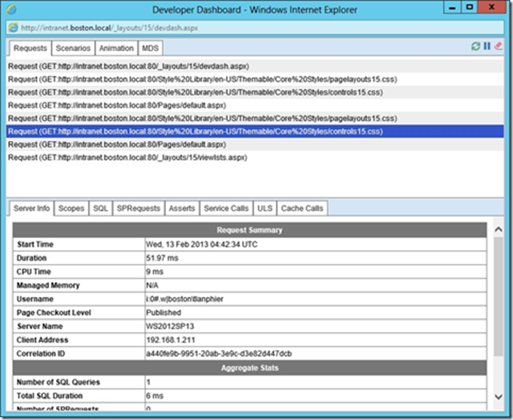Click the address bar URL field

[x=255, y=28]
